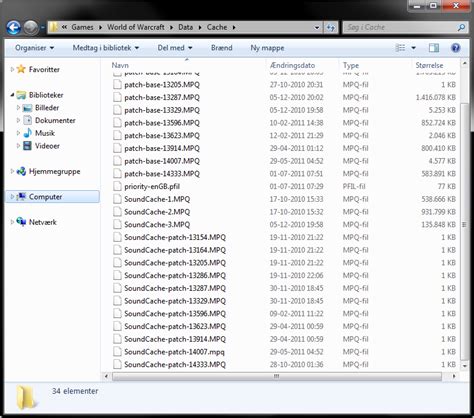
Task: Open the Help question mark icon
Action: (455, 48)
